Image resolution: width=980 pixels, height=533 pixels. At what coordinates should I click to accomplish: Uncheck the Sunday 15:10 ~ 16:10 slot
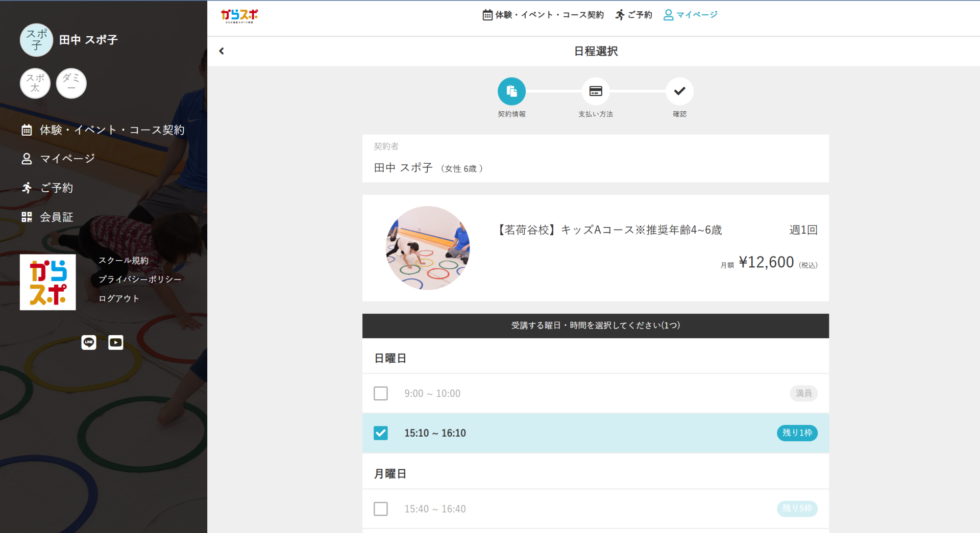point(381,433)
